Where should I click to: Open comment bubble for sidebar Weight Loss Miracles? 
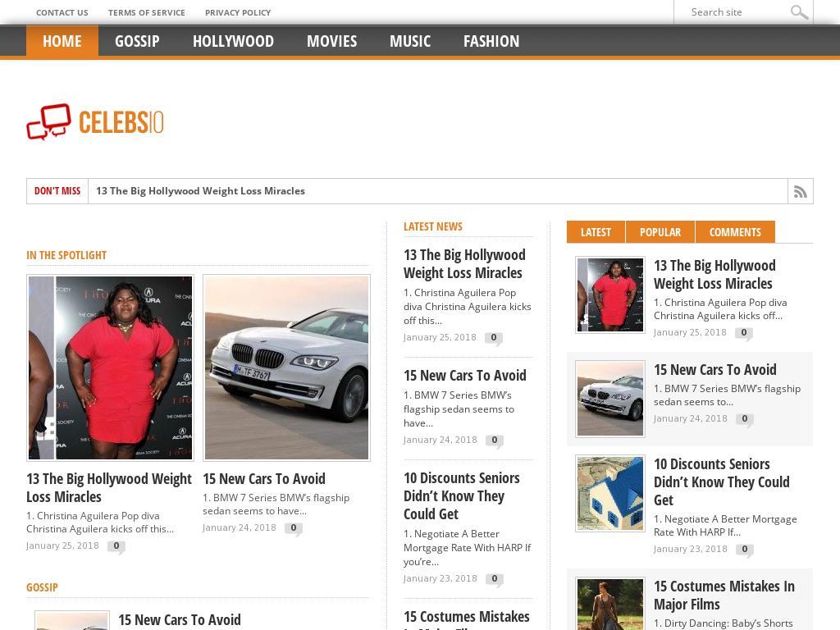[x=743, y=333]
